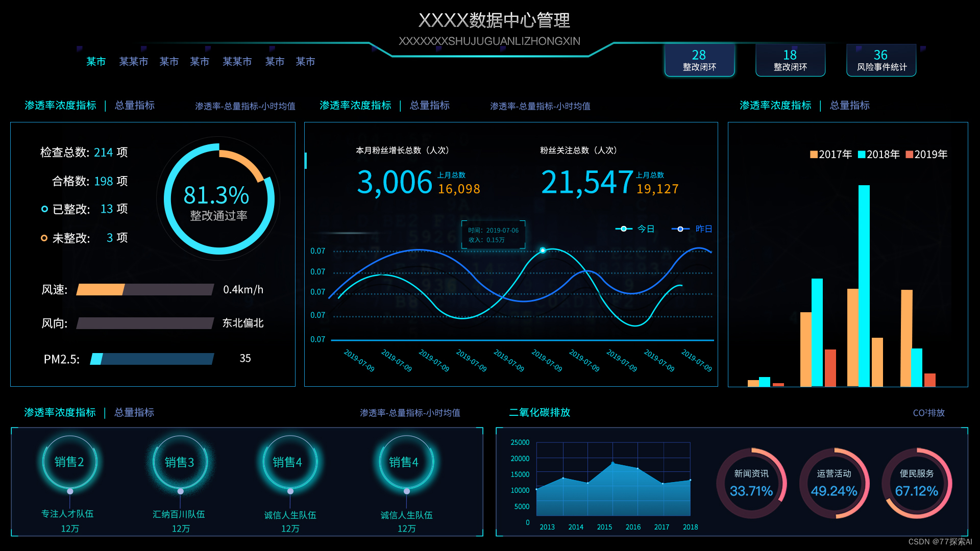Click the 本月粉丝增长总数 label
Image resolution: width=980 pixels, height=551 pixels.
pos(402,150)
